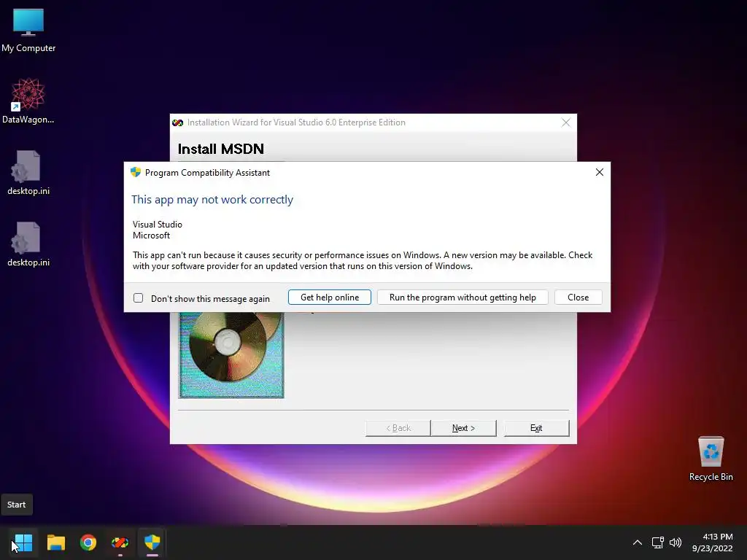Image resolution: width=747 pixels, height=560 pixels.
Task: Open network status tray icon
Action: 658,542
